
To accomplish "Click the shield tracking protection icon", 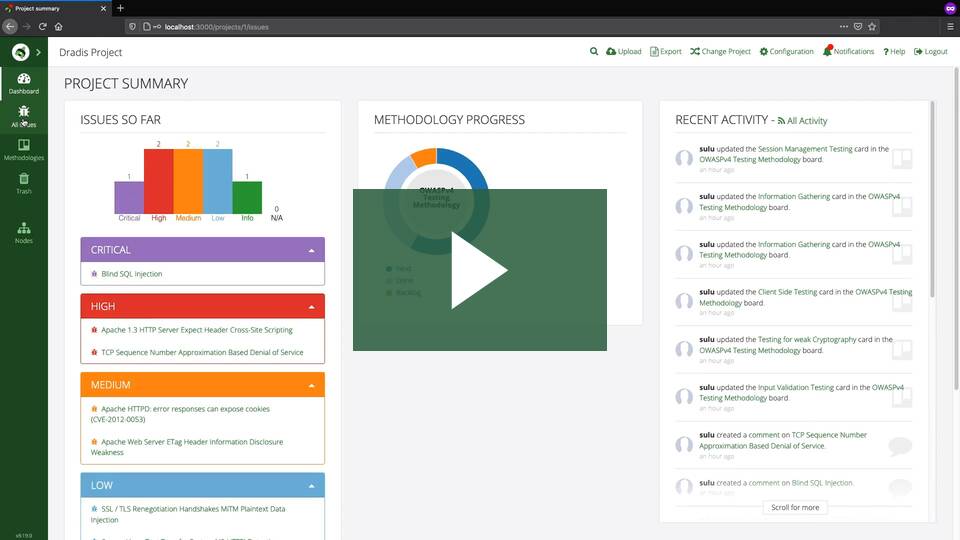I will 132,26.
